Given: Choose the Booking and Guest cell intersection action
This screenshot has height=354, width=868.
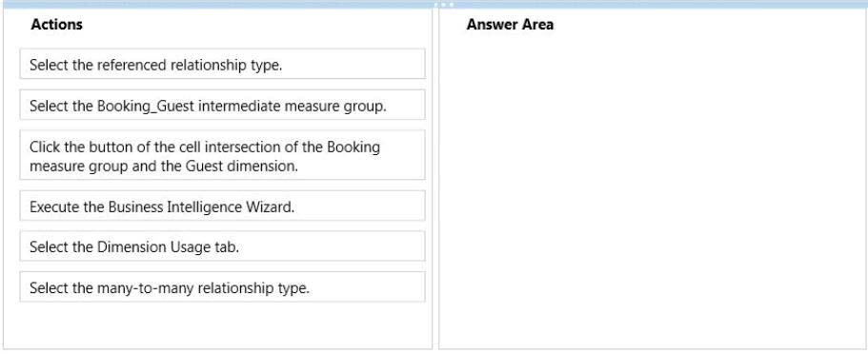Looking at the screenshot, I should point(222,155).
